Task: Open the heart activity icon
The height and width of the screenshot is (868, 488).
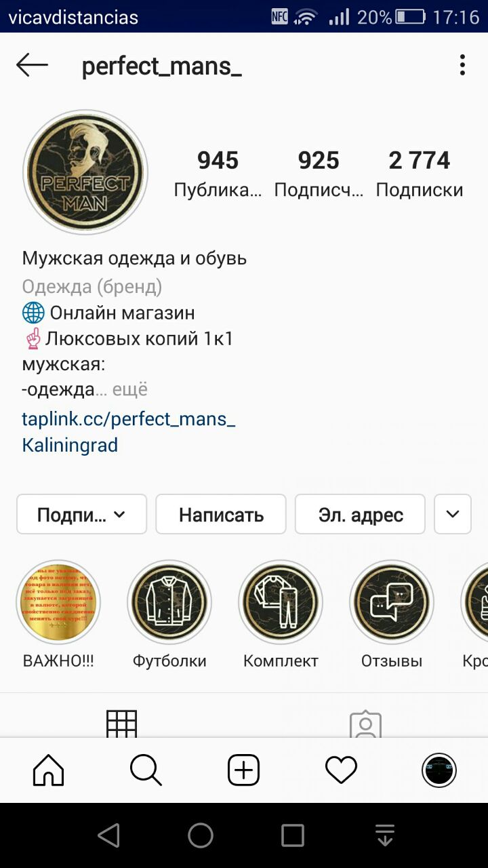Action: tap(341, 770)
